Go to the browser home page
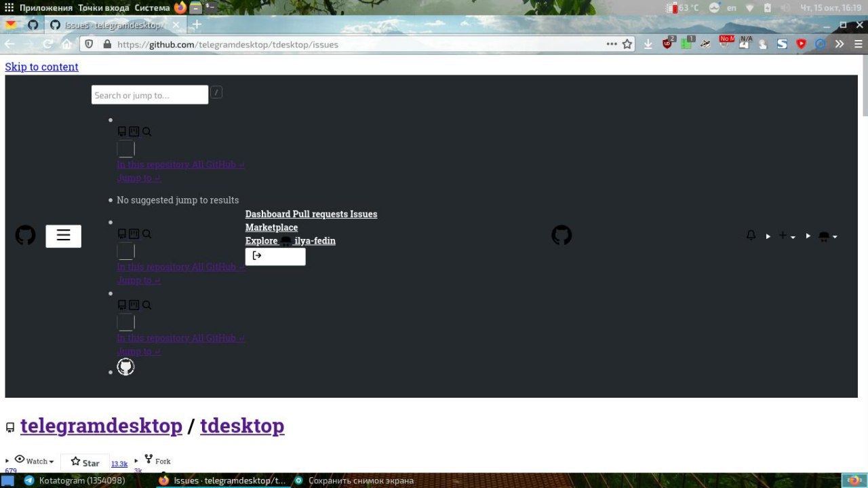868x488 pixels. point(66,44)
